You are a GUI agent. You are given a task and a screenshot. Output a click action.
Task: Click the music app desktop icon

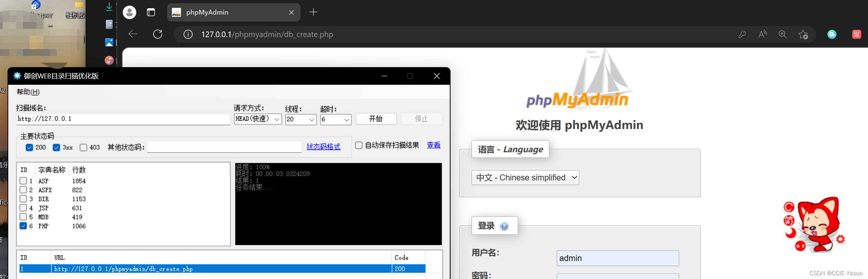click(109, 60)
